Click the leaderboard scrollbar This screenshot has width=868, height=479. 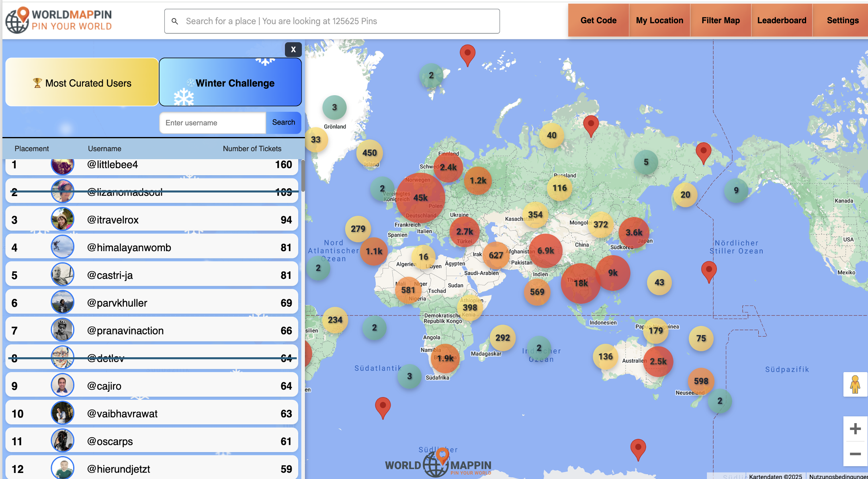(x=303, y=176)
